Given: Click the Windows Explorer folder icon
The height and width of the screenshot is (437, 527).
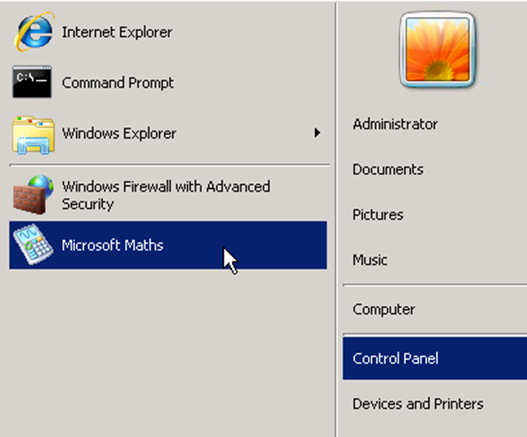Looking at the screenshot, I should pos(33,135).
